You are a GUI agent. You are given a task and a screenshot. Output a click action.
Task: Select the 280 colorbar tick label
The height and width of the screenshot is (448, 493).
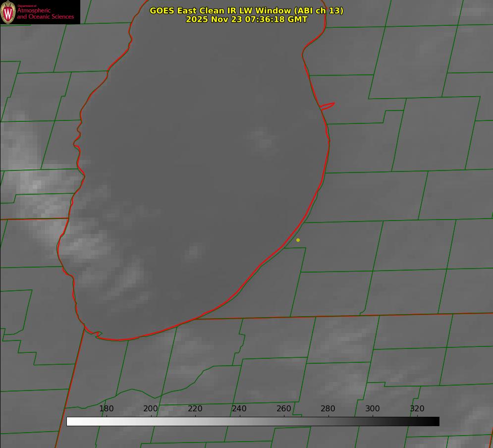click(x=328, y=409)
